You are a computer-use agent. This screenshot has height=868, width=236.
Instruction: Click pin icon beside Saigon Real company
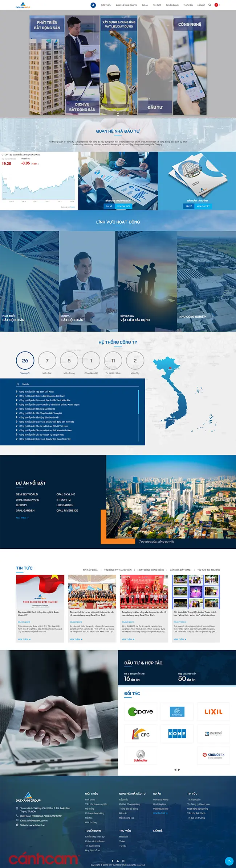tap(17, 435)
